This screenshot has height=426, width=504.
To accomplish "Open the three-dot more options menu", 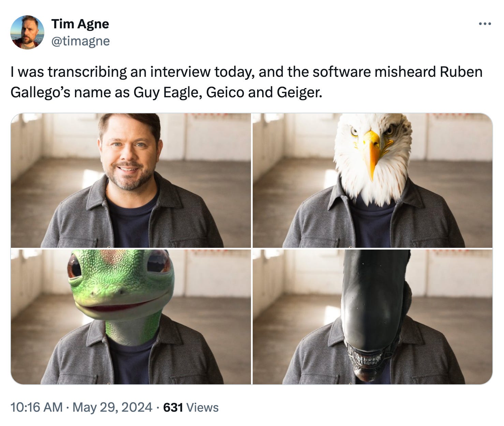I will tap(485, 24).
